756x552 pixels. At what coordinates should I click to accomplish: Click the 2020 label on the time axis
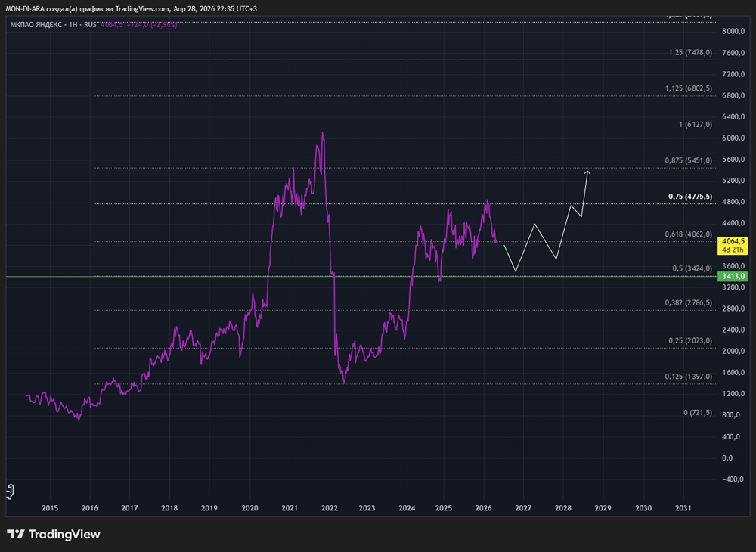(x=249, y=508)
